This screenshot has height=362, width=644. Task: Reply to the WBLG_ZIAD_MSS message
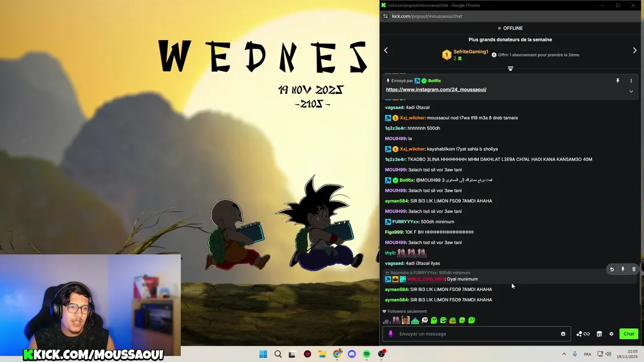click(x=612, y=269)
